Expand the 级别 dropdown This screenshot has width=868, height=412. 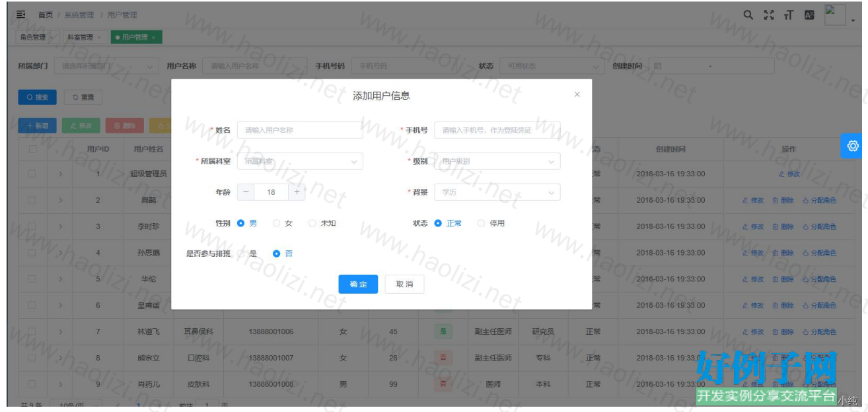pyautogui.click(x=497, y=161)
